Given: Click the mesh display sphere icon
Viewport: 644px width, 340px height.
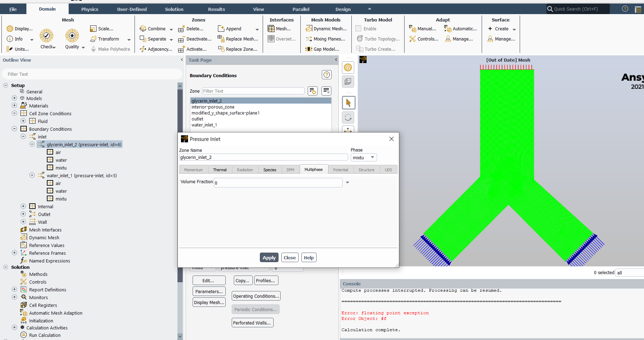Looking at the screenshot, I should (348, 67).
